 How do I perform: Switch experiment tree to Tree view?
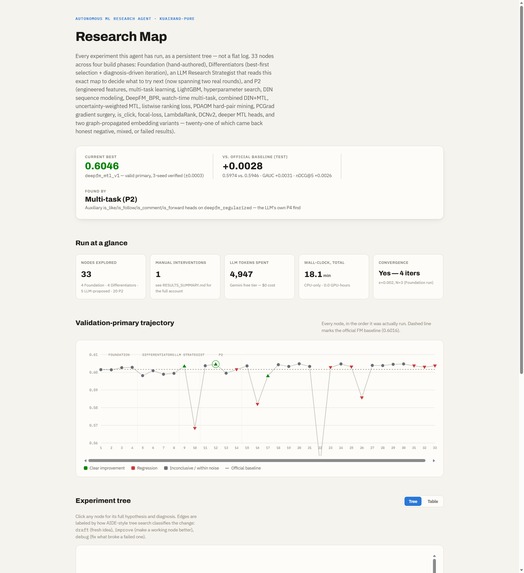click(x=413, y=501)
